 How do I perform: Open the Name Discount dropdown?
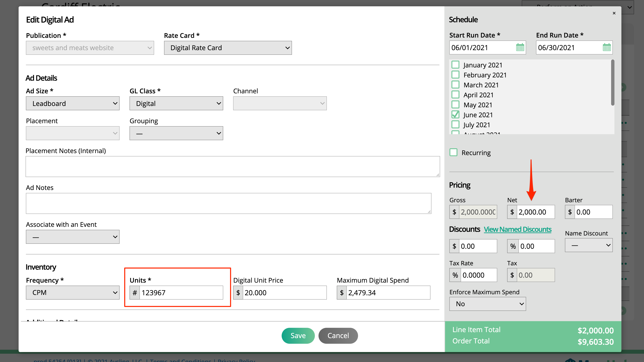[x=589, y=245]
